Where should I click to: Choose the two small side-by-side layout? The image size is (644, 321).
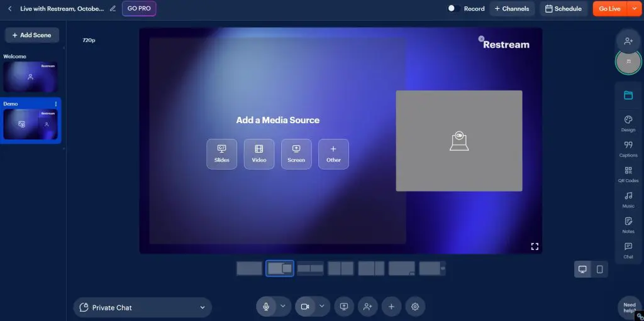310,268
